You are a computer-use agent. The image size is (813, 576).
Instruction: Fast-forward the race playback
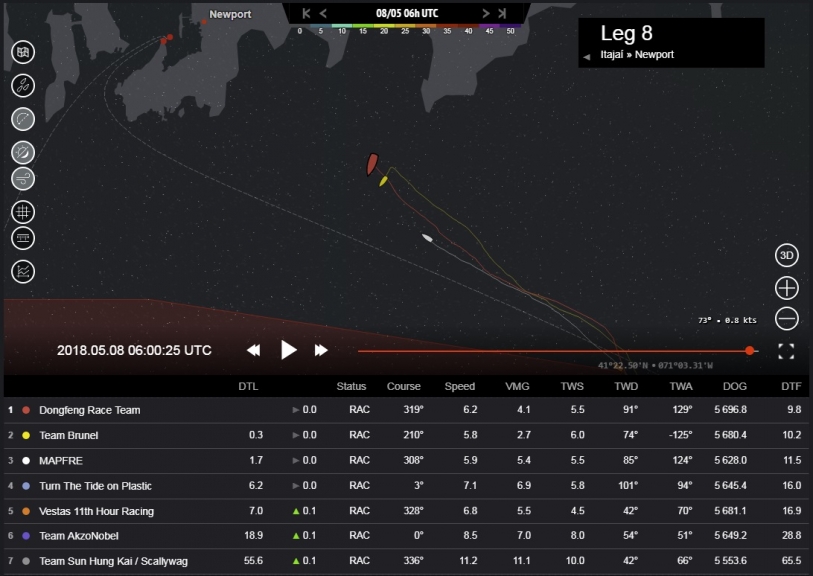[x=321, y=350]
